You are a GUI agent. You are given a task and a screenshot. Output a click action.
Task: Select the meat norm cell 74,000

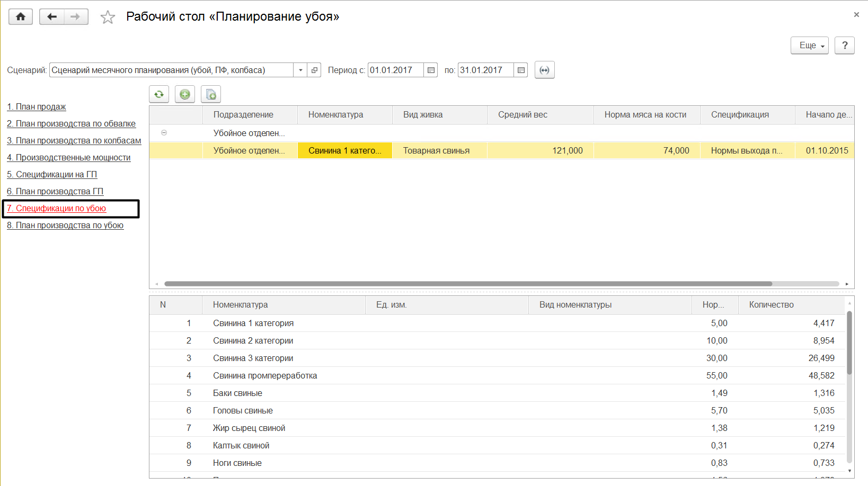(647, 150)
